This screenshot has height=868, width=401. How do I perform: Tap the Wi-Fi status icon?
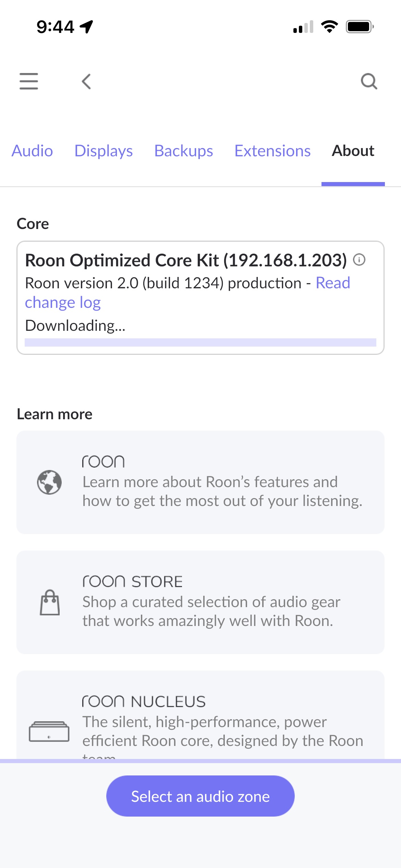pyautogui.click(x=329, y=26)
